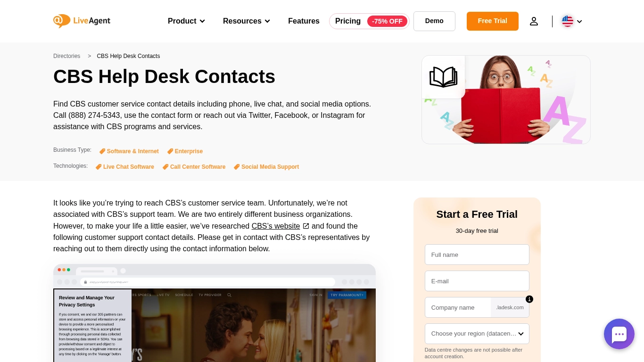Open the user account profile icon
Viewport: 644px width, 362px height.
pyautogui.click(x=534, y=21)
